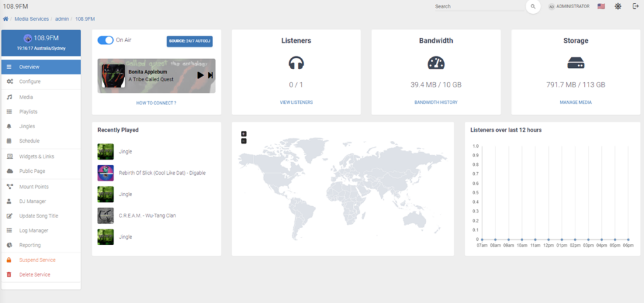Toggle the On Air switch

click(105, 40)
